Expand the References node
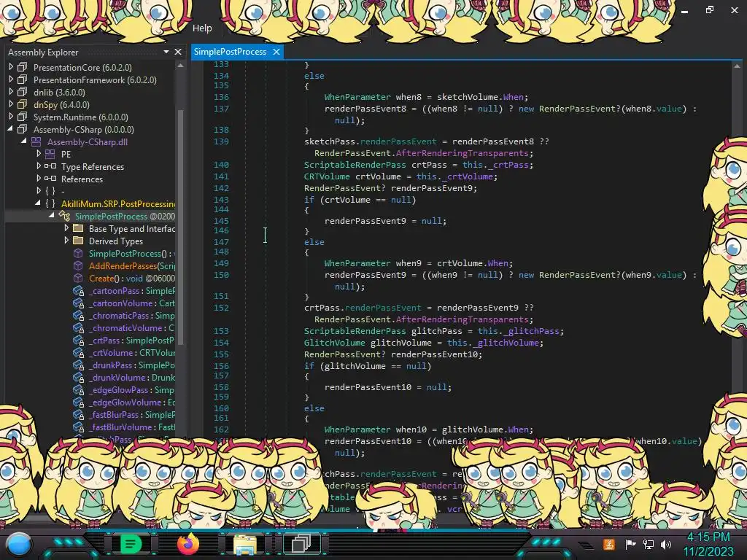This screenshot has height=560, width=747. click(39, 179)
